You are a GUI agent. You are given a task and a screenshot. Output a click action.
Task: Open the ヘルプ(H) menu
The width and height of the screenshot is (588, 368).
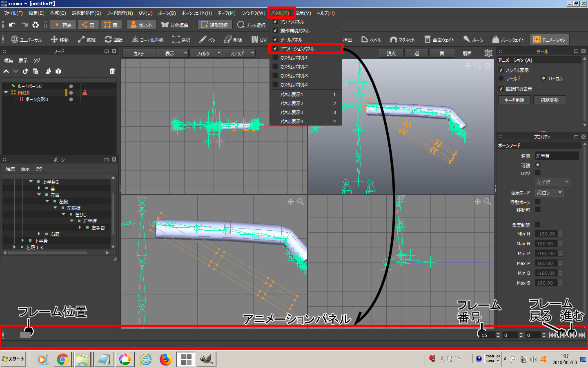coord(326,13)
